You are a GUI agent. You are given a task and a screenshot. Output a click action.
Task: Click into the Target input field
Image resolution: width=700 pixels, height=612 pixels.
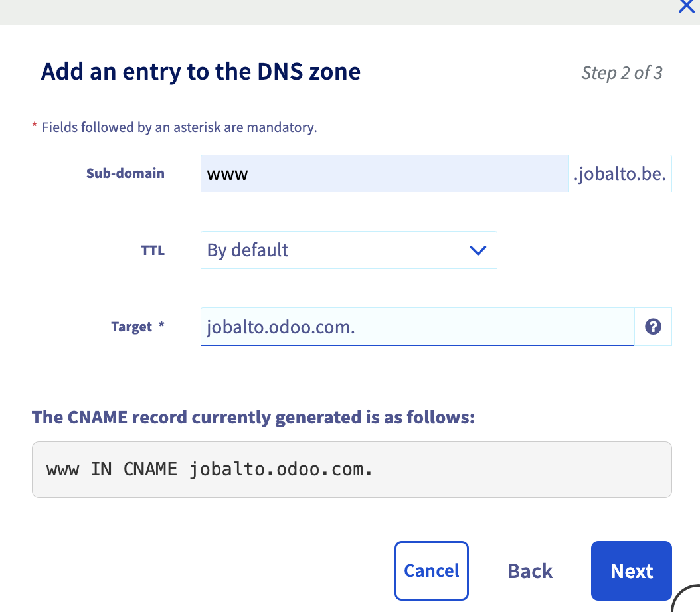[417, 327]
